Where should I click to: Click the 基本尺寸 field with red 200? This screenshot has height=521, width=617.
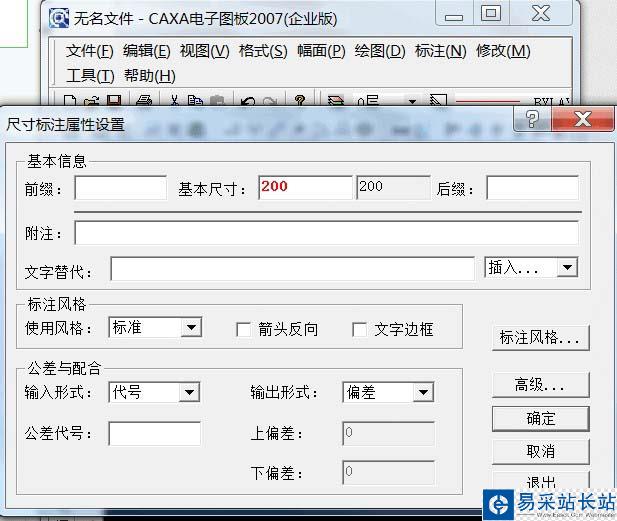click(305, 187)
